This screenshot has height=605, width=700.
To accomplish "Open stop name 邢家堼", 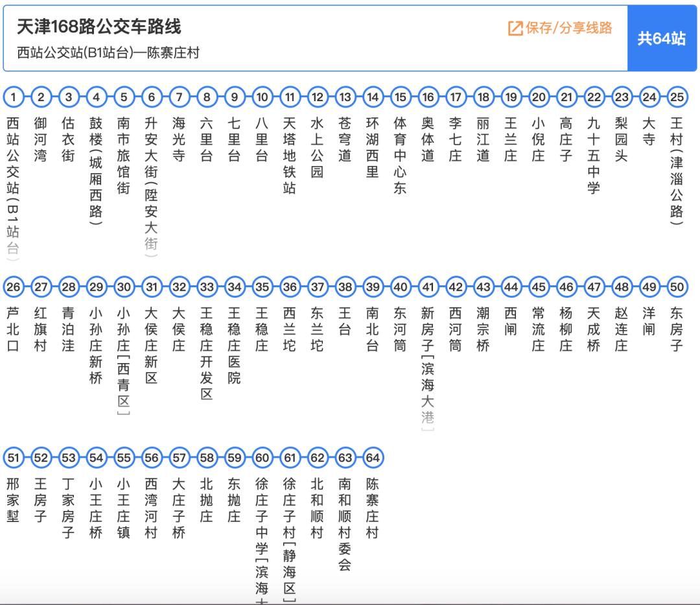I will [x=14, y=500].
